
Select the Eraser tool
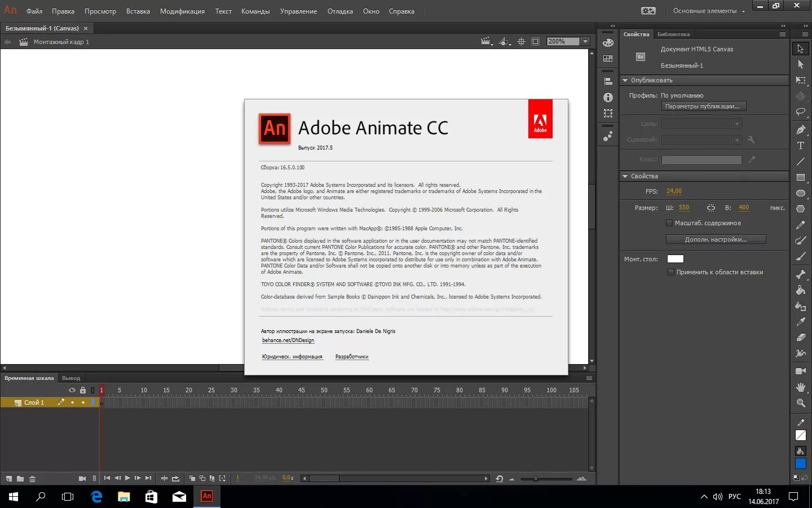coord(801,338)
